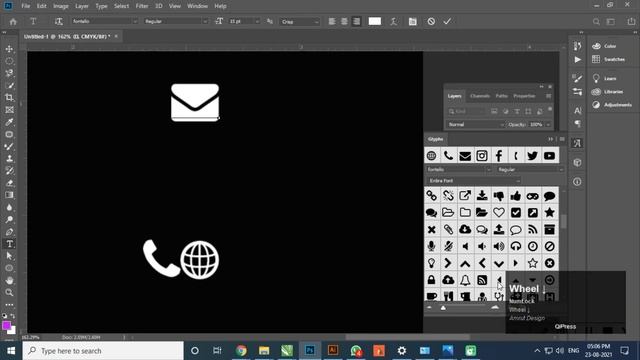Toggle text orientation in options bar

tap(59, 21)
